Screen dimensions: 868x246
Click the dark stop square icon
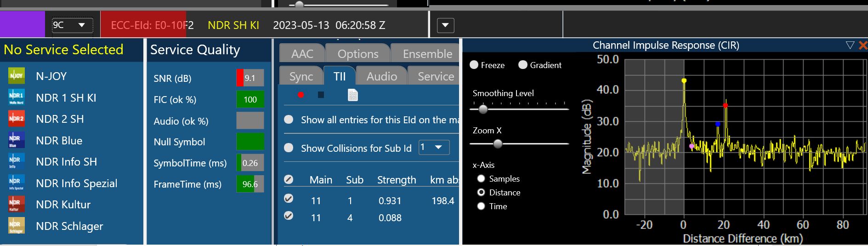click(321, 95)
